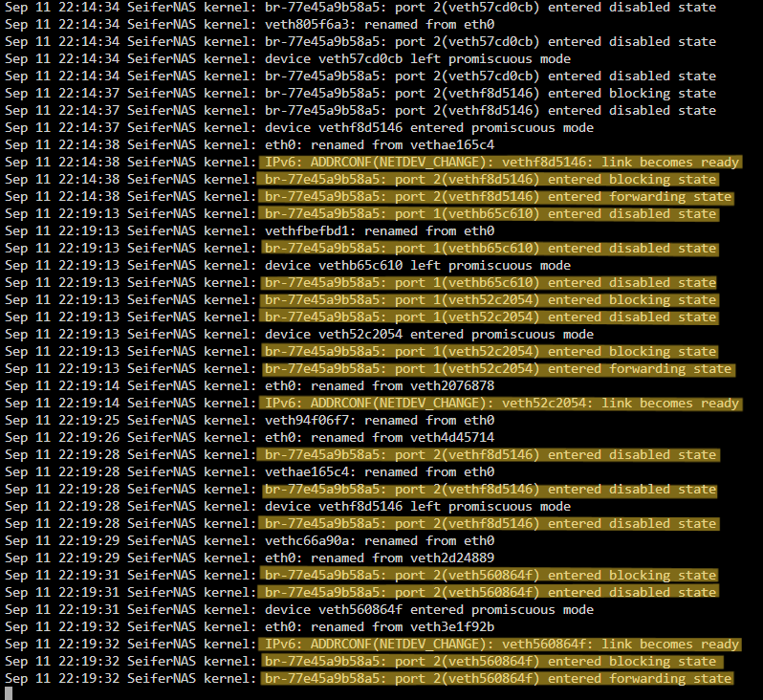Select highlighted vethf8d5146 'entered forwarding state' line
Viewport: 763px width, 700px height.
pos(497,197)
